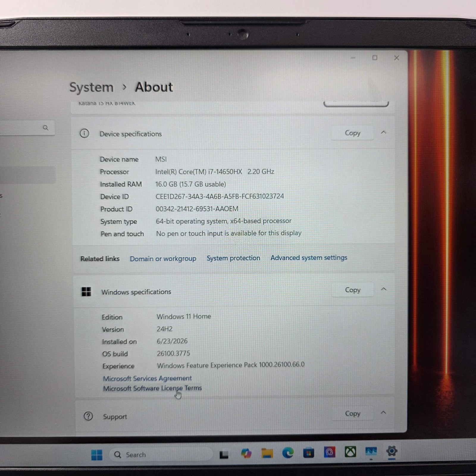Screen dimensions: 476x476
Task: Select the Product ID 00342-21412-69531-AAOEM
Action: pyautogui.click(x=197, y=209)
